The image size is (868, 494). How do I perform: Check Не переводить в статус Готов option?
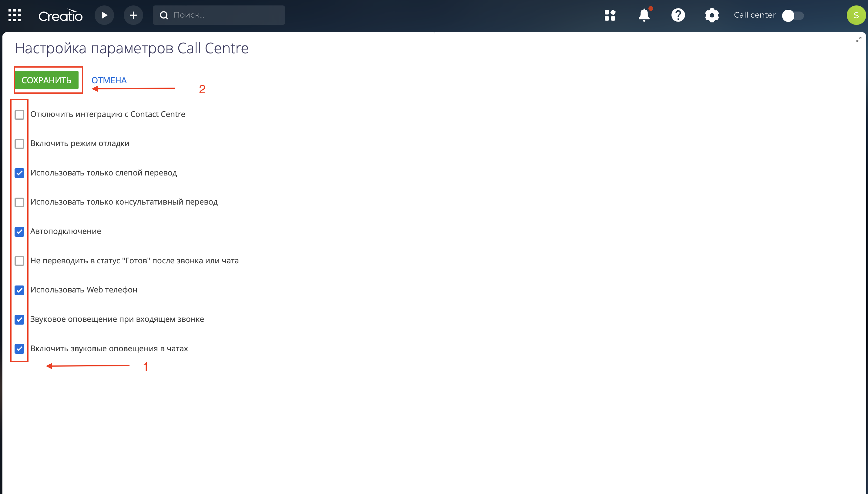[x=19, y=261]
